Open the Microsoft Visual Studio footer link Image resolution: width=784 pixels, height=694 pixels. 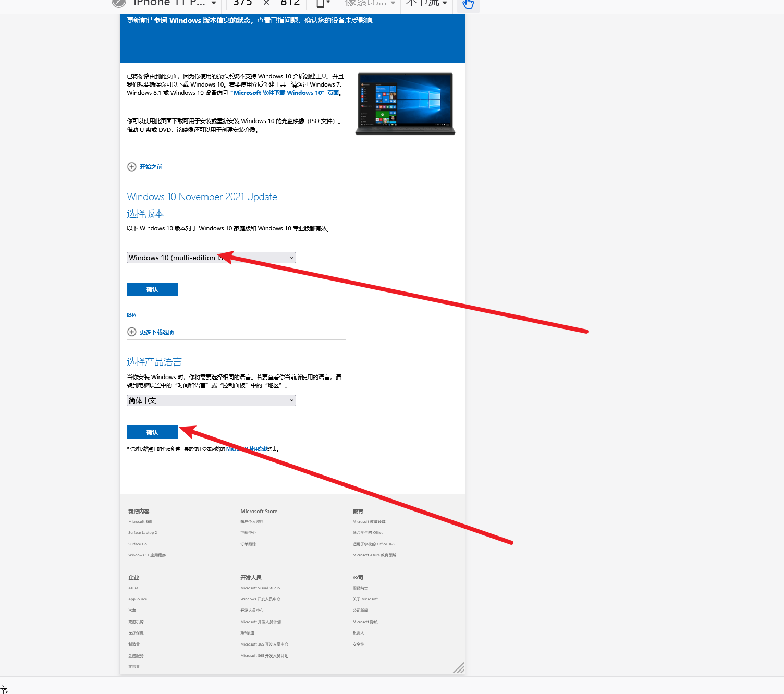[260, 588]
